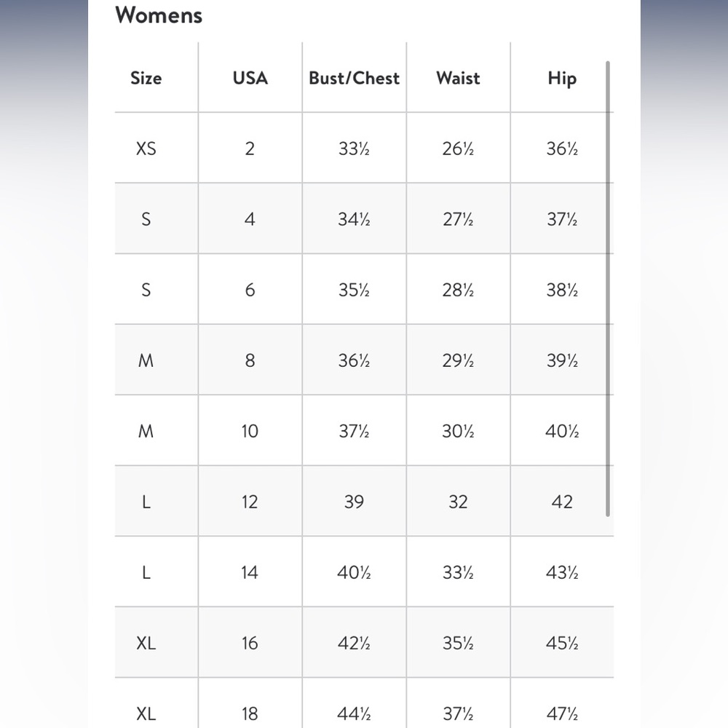Click the vertical scrollbar beside the Hip column

tap(608, 288)
